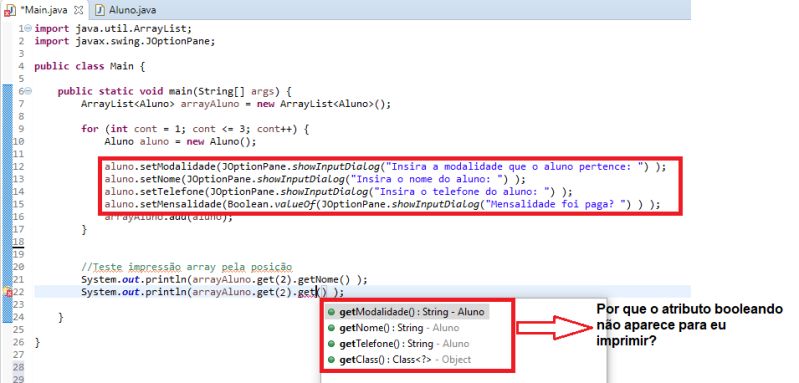Click the aluno.setMensalidade line
This screenshot has height=383, width=799.
click(382, 204)
